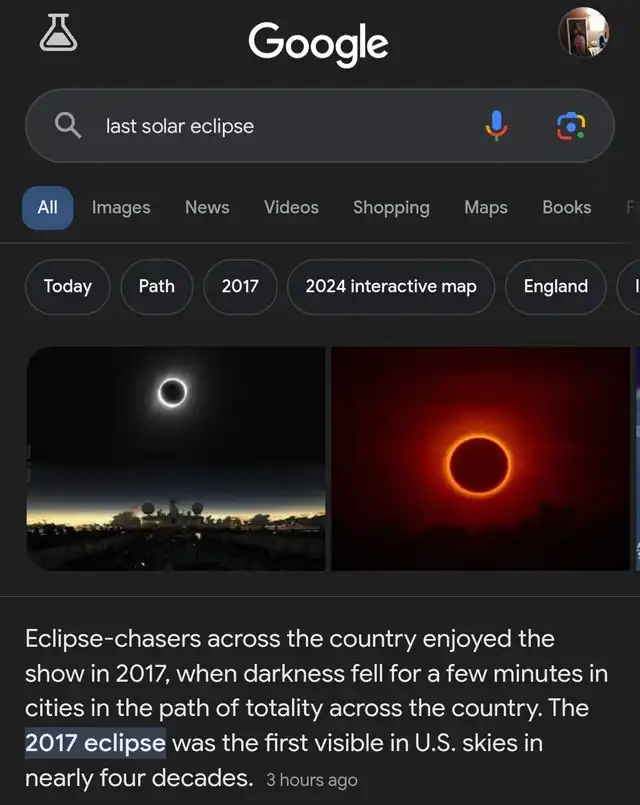Open the Maps tab

(486, 207)
